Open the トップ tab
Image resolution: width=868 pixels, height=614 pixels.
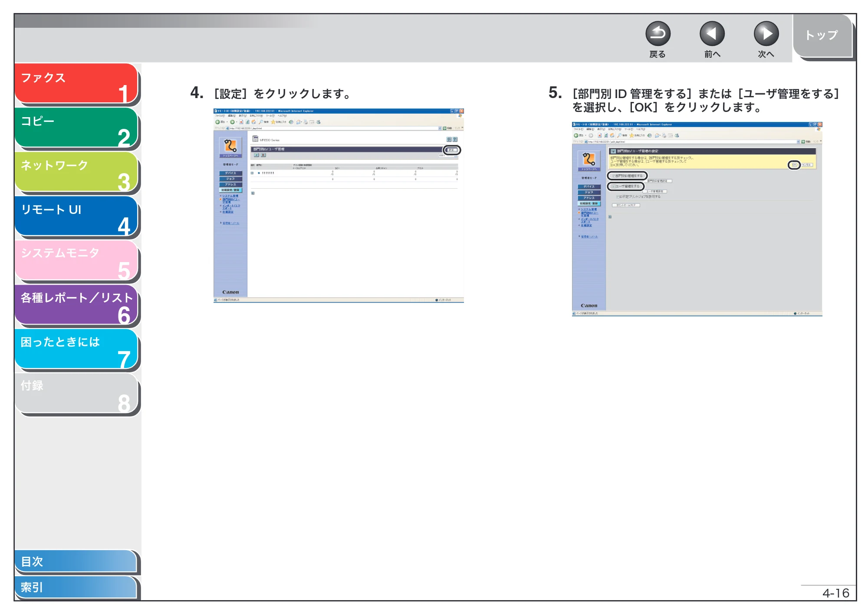822,36
